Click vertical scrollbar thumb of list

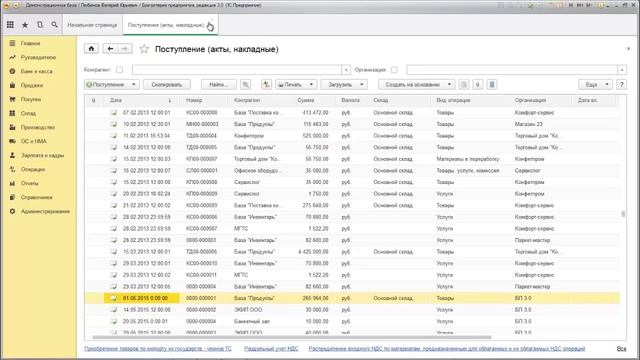(623, 214)
